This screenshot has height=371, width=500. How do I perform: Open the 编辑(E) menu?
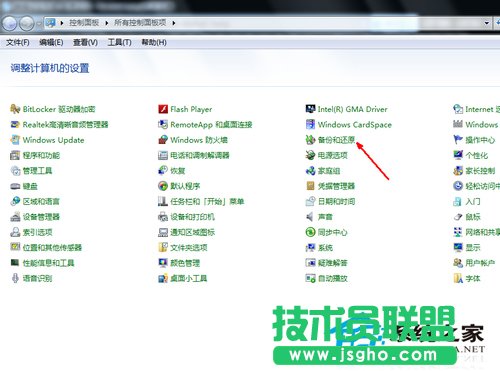tap(51, 42)
